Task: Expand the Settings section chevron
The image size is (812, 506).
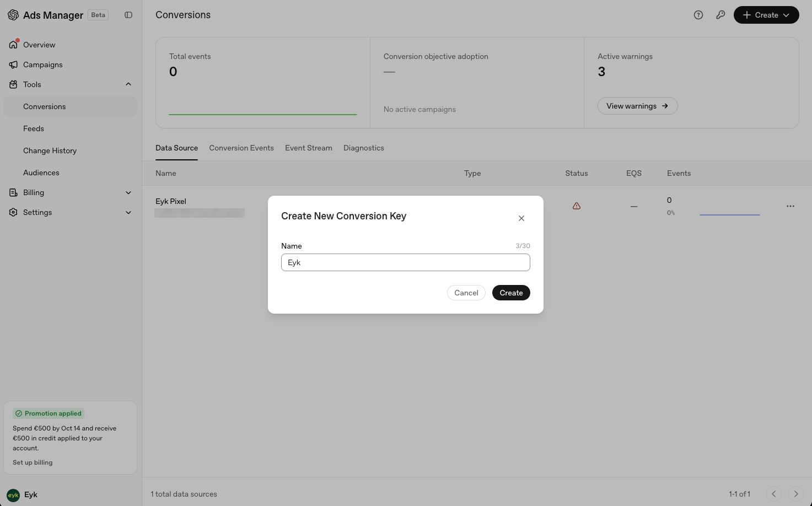Action: click(x=128, y=212)
